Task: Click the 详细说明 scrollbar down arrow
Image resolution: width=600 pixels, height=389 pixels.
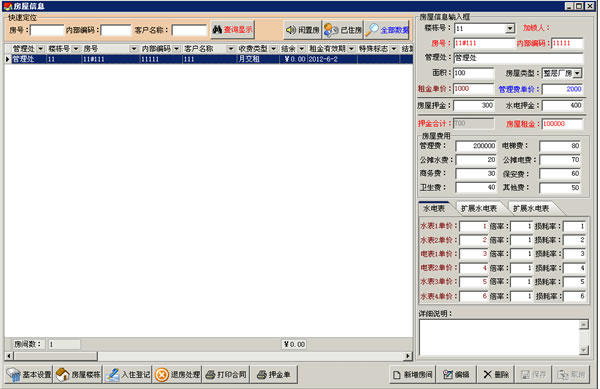Action: click(584, 350)
